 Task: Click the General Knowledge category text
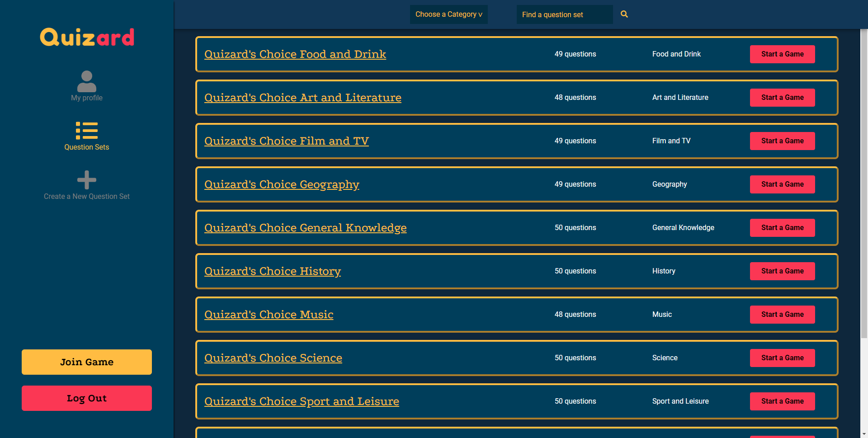tap(683, 228)
